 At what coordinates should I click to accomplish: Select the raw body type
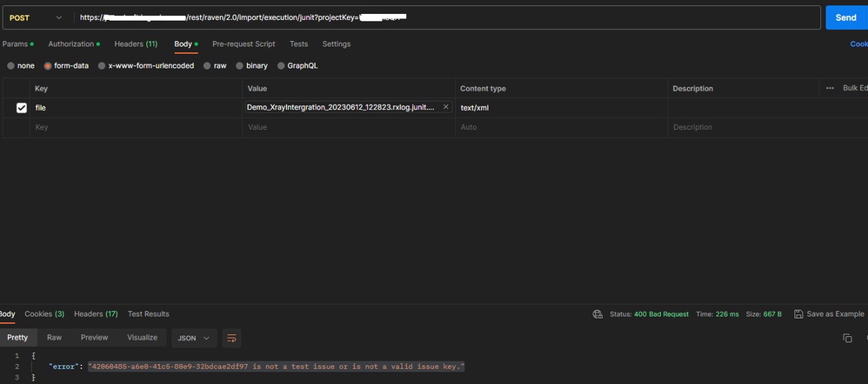pyautogui.click(x=215, y=66)
